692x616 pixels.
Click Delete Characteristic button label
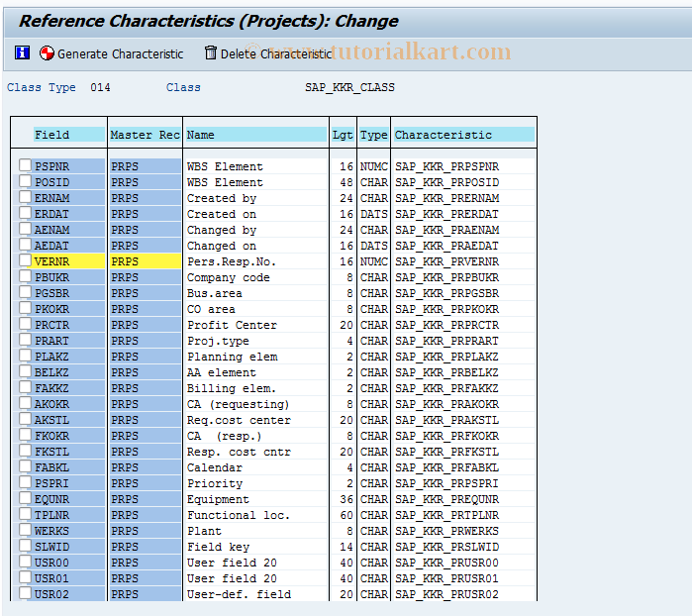(x=276, y=54)
